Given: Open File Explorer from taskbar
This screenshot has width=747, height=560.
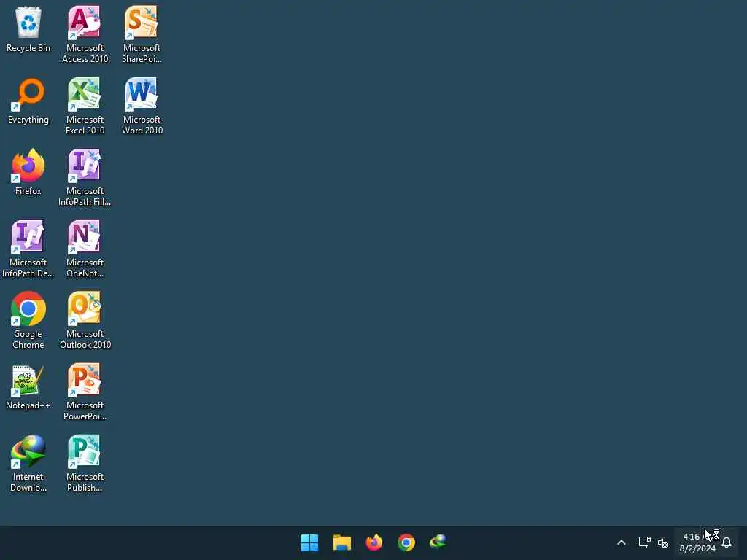Looking at the screenshot, I should tap(341, 542).
